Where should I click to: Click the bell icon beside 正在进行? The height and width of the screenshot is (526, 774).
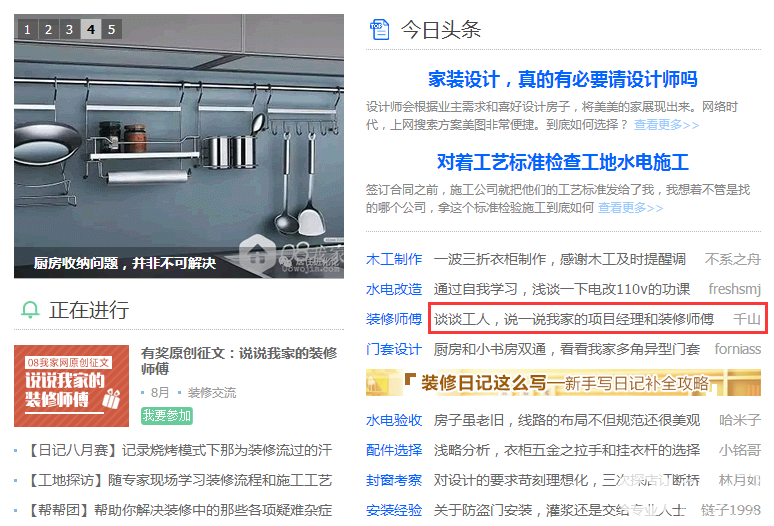coord(30,310)
